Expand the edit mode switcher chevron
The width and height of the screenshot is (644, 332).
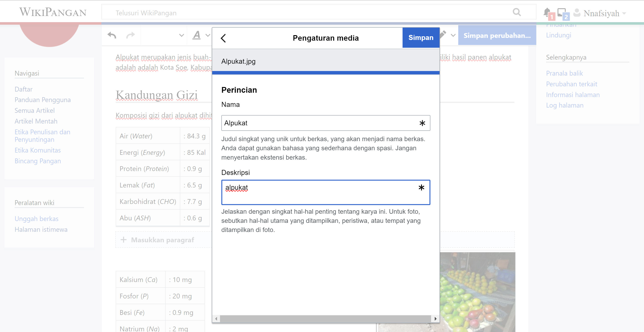click(453, 36)
